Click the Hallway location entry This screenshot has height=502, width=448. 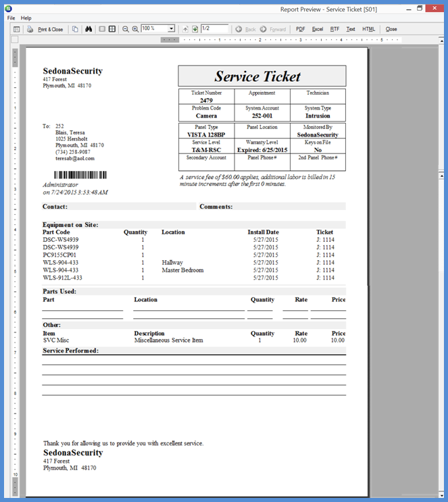pyautogui.click(x=172, y=263)
